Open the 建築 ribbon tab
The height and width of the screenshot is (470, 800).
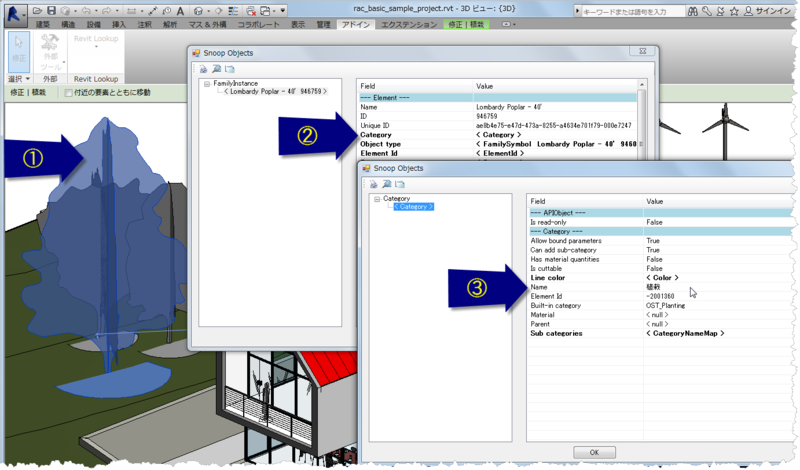click(x=43, y=24)
